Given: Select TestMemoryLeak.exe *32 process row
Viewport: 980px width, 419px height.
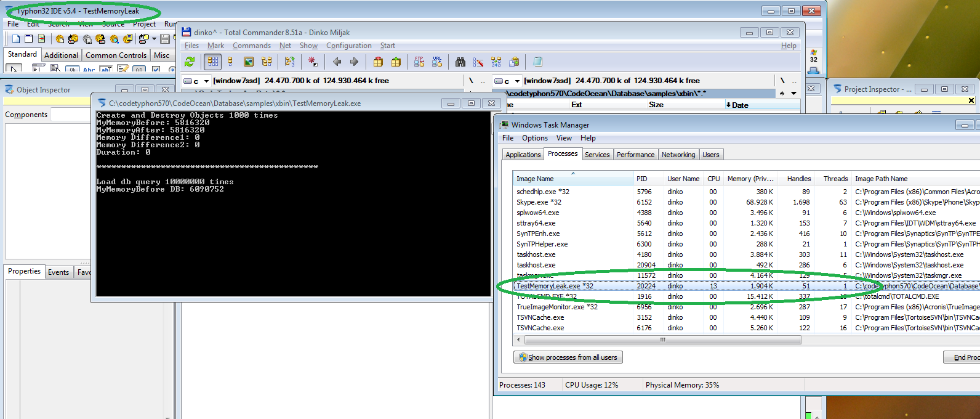Looking at the screenshot, I should [747, 286].
